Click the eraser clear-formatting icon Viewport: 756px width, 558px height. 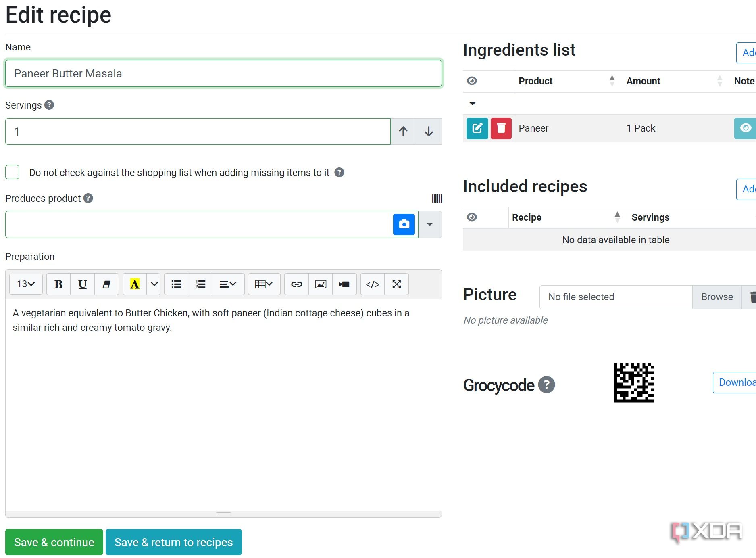[x=106, y=284]
